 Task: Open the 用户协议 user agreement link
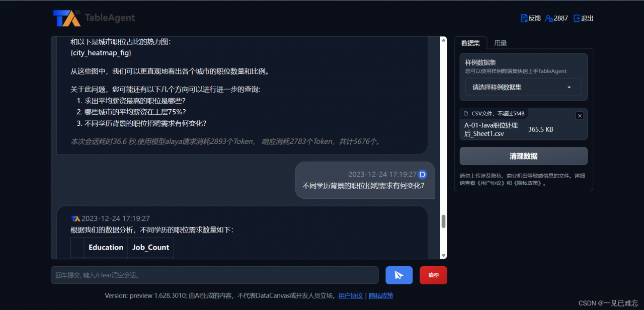(350, 295)
